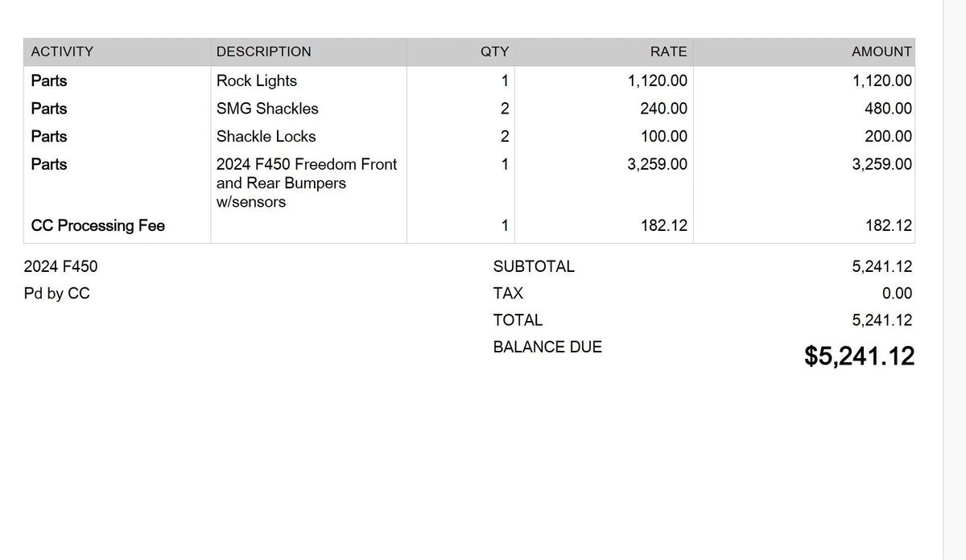
Task: Click the 1,120.00 rate for Rock Lights
Action: [657, 80]
